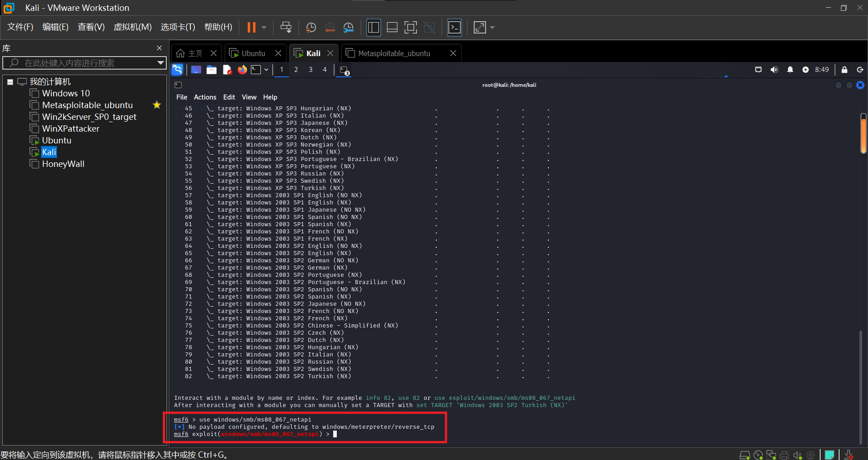Expand the terminal launcher dropdown arrow
Viewport: 868px width, 460px height.
click(x=266, y=70)
